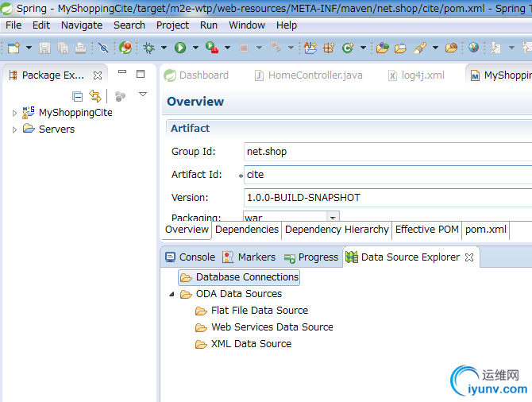Close the Package Explorer tab

coord(98,75)
